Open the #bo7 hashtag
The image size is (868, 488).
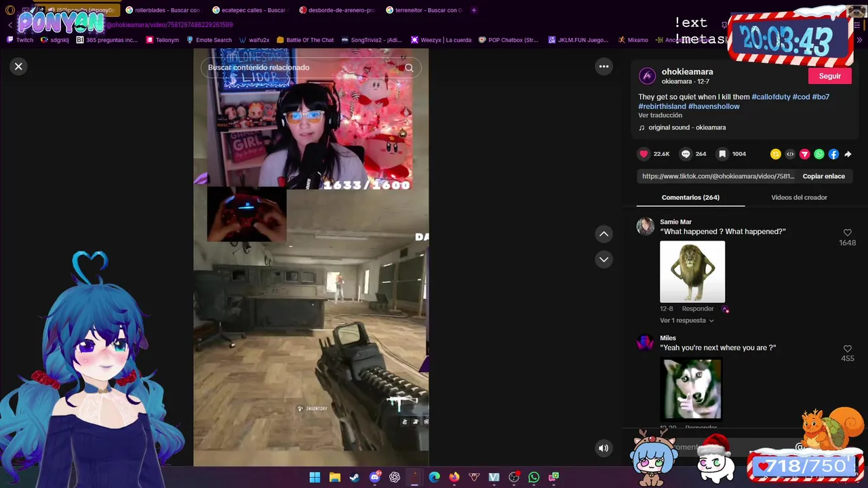[821, 97]
